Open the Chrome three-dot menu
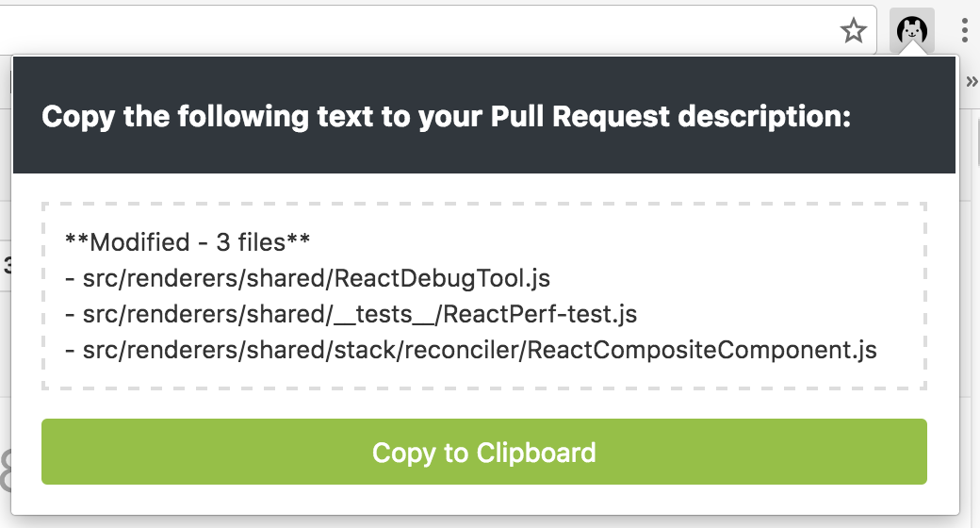Viewport: 980px width, 528px height. [964, 31]
